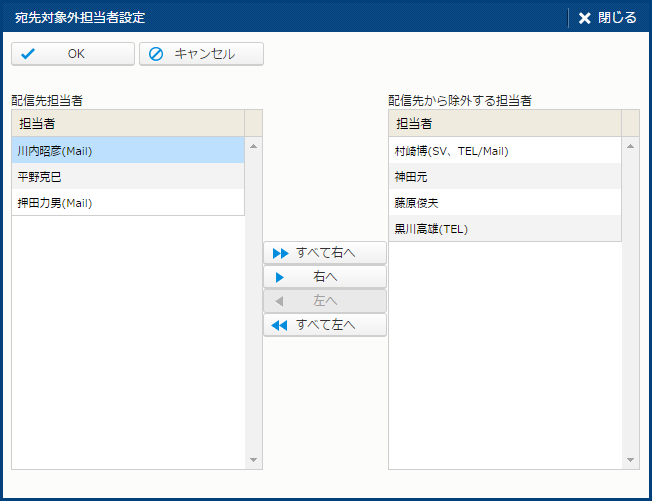
Task: Click left list scrollbar up arrow
Action: tap(254, 146)
